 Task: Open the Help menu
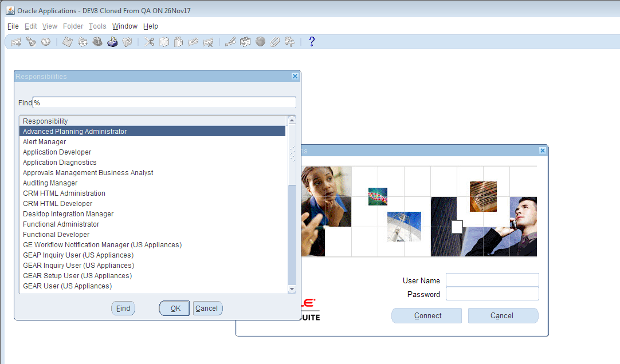point(151,26)
